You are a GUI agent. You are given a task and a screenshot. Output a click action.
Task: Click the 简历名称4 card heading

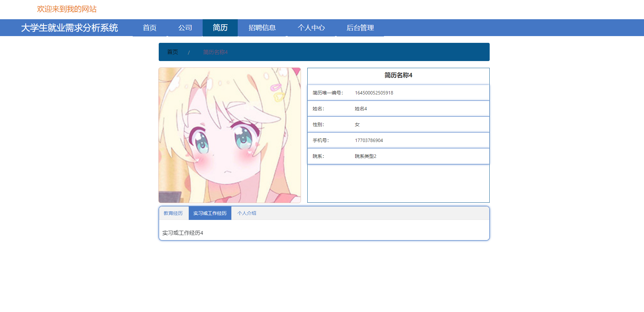tap(398, 75)
